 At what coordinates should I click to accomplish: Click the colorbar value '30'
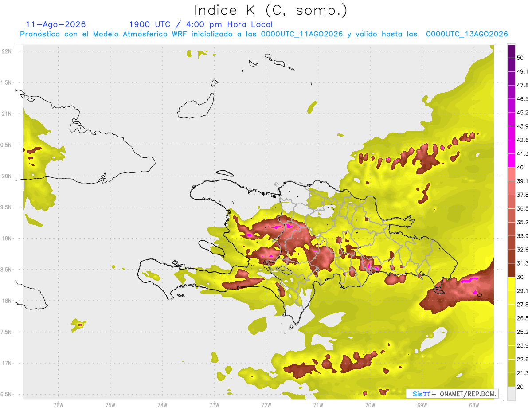520,277
